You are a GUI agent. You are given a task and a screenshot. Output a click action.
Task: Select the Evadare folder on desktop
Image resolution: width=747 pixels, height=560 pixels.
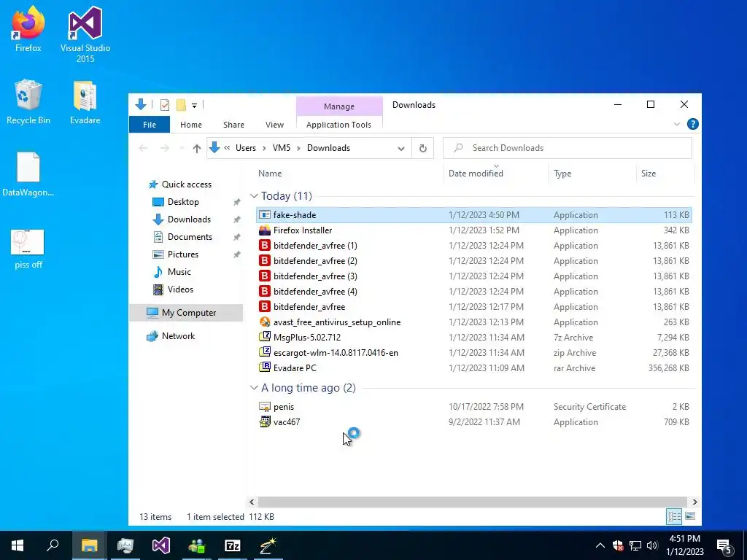pos(85,102)
